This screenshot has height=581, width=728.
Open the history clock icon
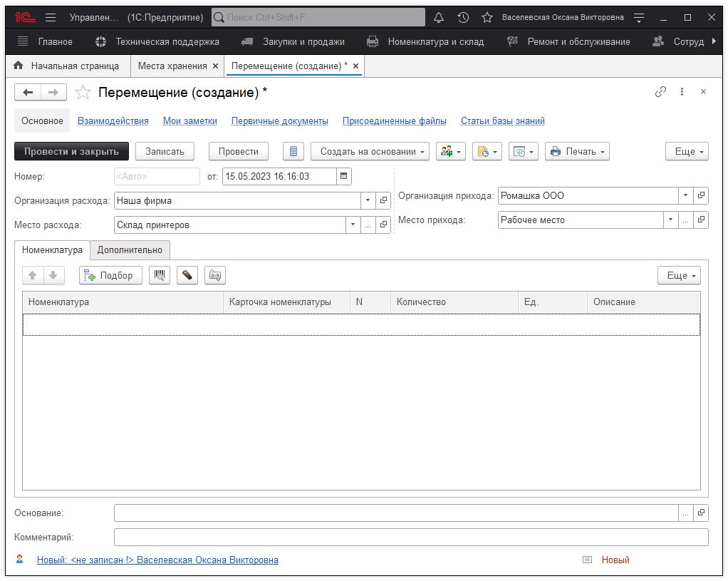click(463, 17)
